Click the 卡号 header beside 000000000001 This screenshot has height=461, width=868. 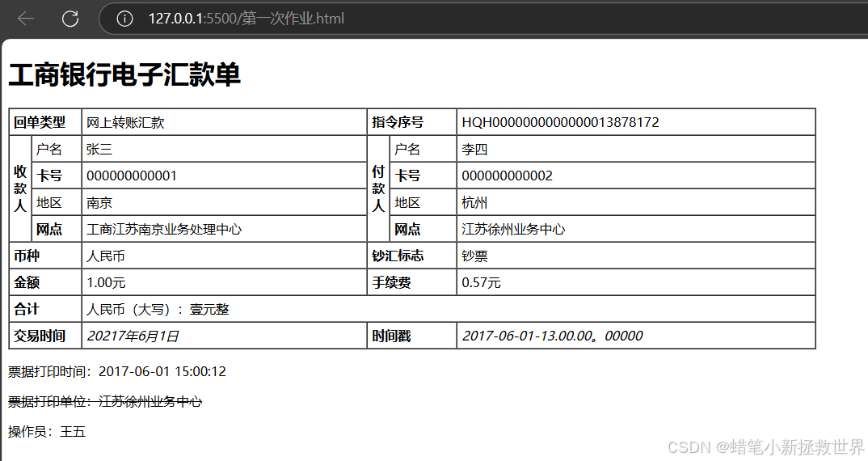point(57,176)
